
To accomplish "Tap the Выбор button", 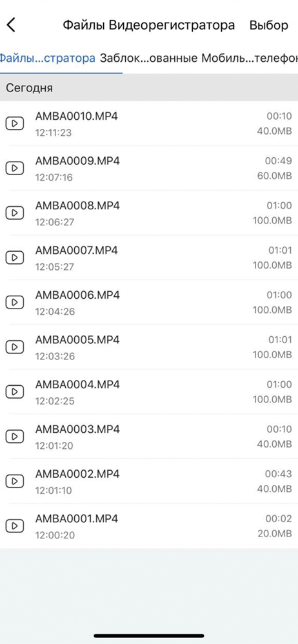I will (269, 25).
